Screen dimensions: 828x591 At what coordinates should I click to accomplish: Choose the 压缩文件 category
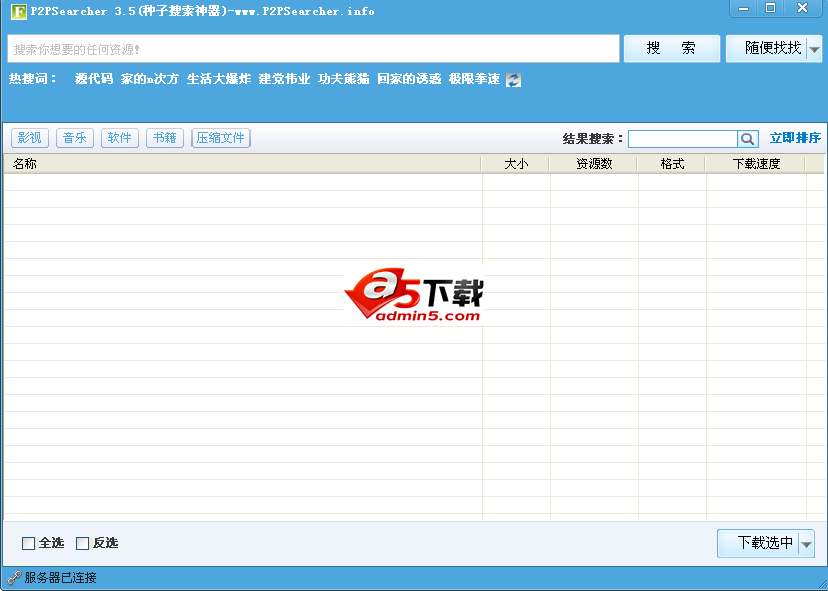221,138
